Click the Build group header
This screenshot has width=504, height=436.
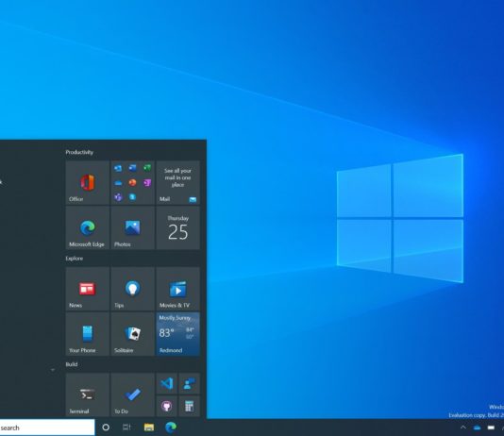(x=72, y=364)
